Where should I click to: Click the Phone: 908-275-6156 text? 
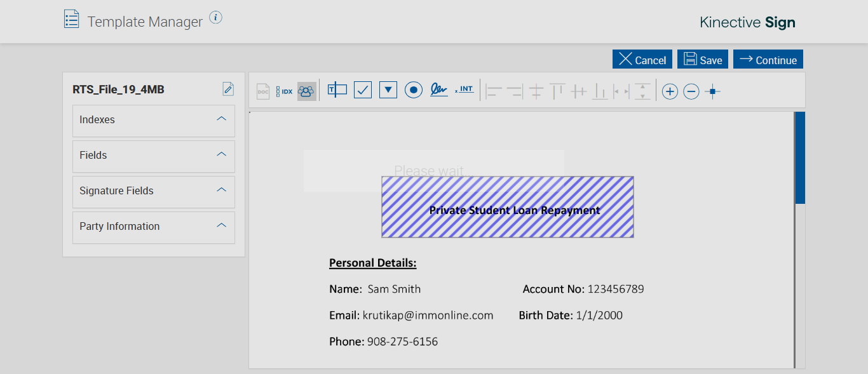[x=384, y=342]
